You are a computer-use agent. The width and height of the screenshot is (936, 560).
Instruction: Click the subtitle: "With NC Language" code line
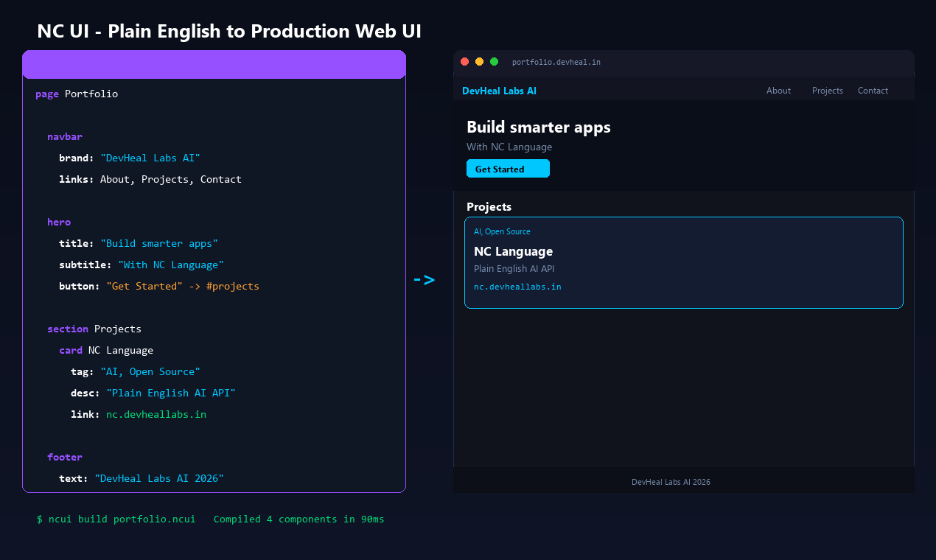coord(142,265)
